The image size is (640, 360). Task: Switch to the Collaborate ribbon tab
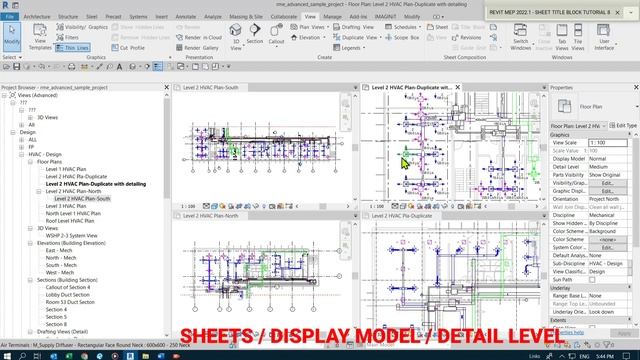pyautogui.click(x=284, y=17)
